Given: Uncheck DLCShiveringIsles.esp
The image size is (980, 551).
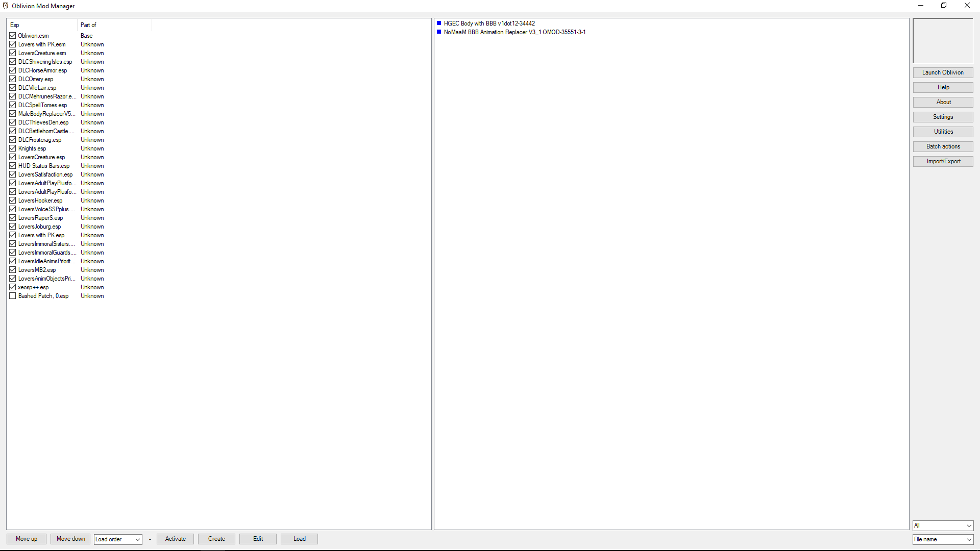Looking at the screenshot, I should click(13, 62).
